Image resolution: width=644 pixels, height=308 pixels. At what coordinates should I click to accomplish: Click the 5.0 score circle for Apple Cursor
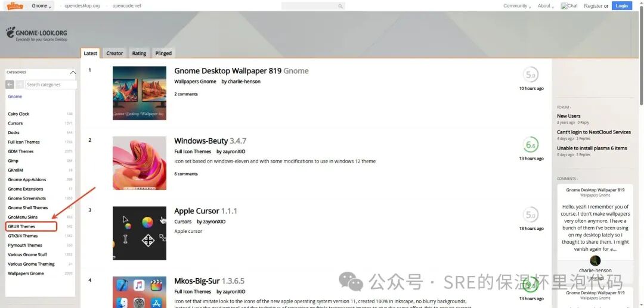[x=531, y=215]
